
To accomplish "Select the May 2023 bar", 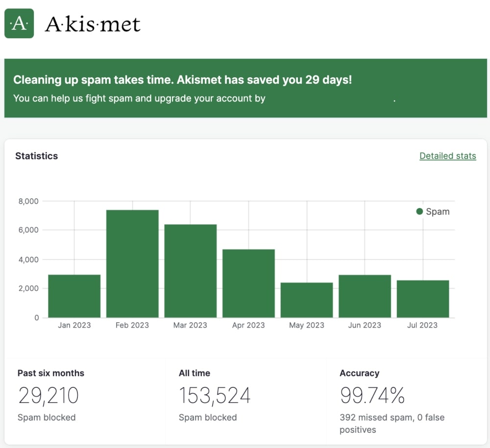I will pos(307,300).
